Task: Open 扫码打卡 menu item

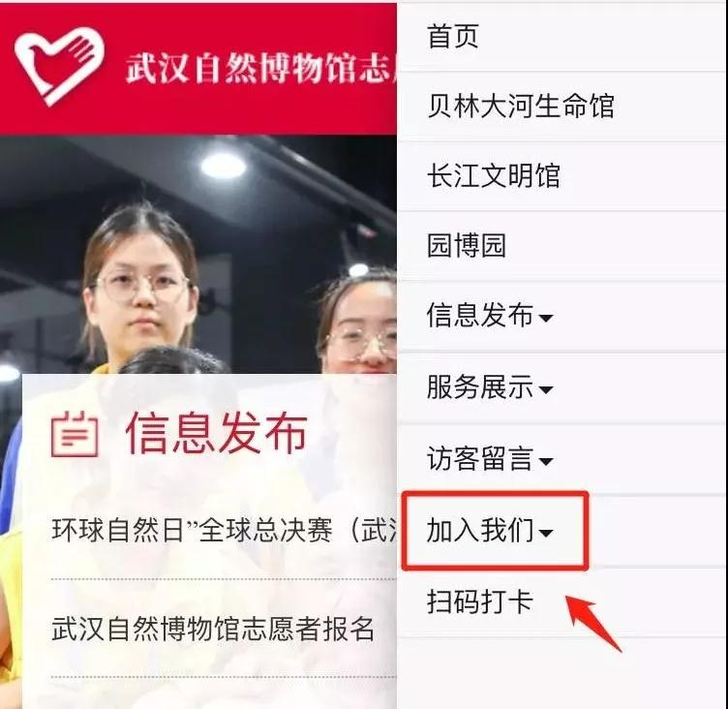Action: pyautogui.click(x=561, y=602)
